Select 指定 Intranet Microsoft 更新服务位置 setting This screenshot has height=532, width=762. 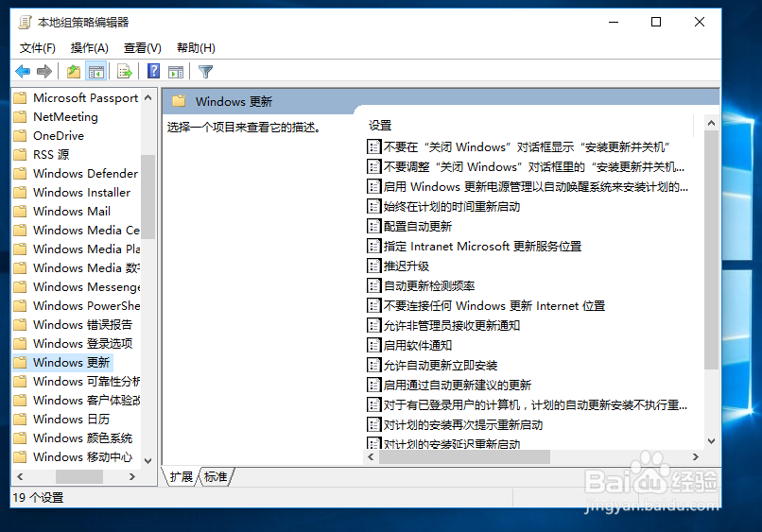[x=482, y=247]
